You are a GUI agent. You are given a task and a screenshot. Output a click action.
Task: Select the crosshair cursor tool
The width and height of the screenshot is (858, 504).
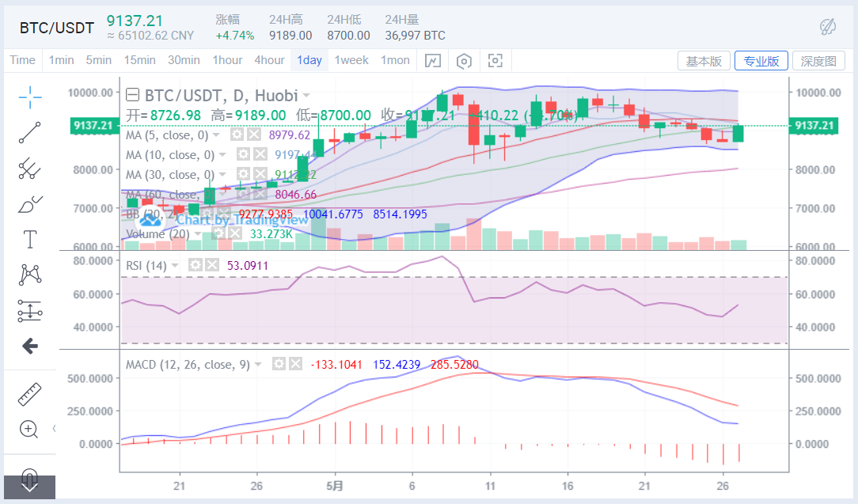30,97
